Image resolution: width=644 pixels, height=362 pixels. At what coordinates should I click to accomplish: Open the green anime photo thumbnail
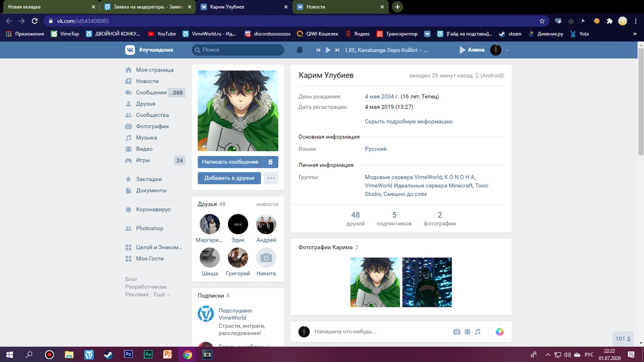click(x=375, y=282)
